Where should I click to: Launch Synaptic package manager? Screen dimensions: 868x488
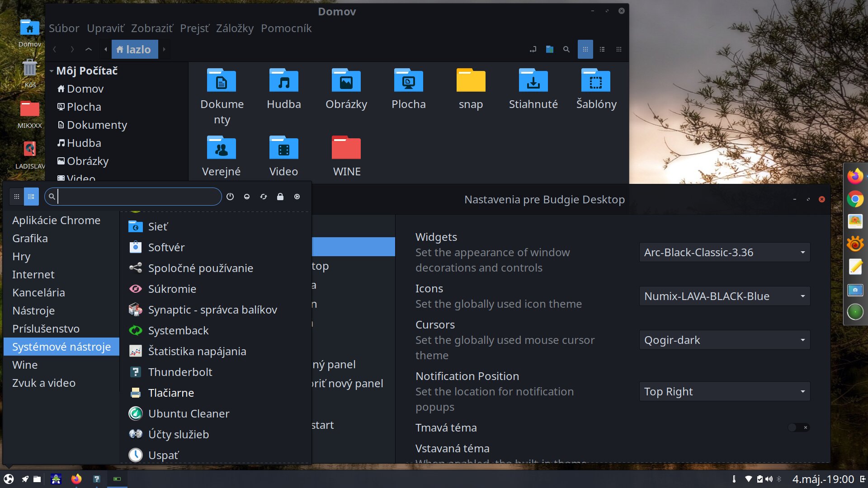point(212,310)
